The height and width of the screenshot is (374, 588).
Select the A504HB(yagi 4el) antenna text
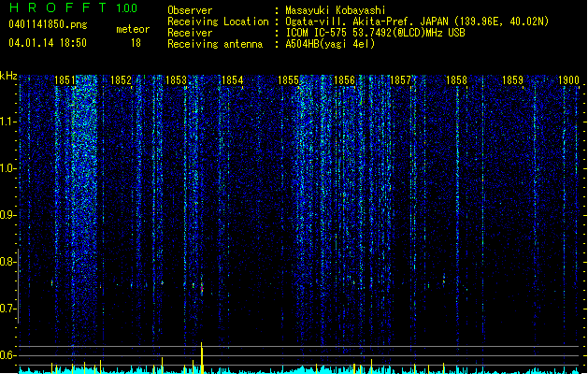(x=330, y=44)
